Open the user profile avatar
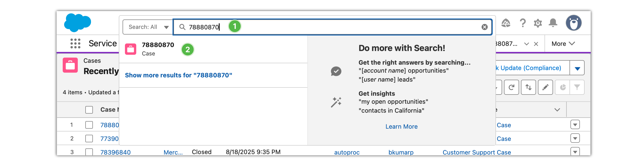Screen dimensions: 644x164 tap(573, 23)
